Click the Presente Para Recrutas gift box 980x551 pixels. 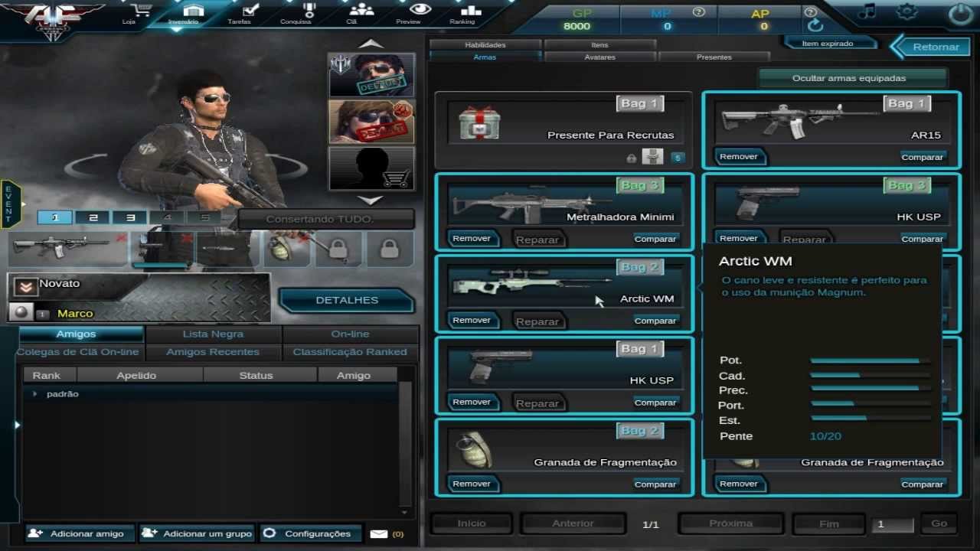(x=480, y=123)
